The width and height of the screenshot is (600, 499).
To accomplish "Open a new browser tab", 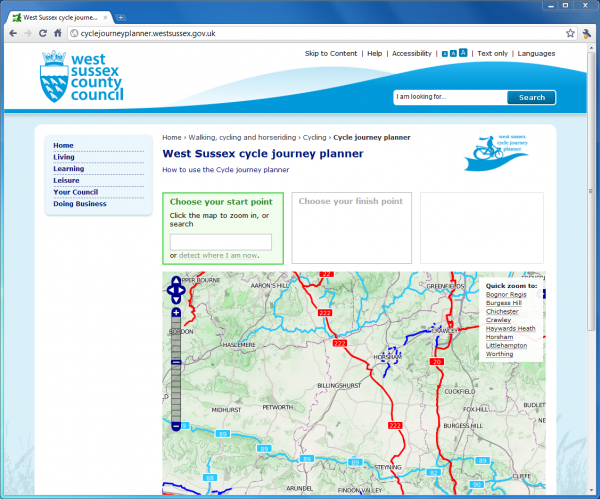I will point(120,17).
